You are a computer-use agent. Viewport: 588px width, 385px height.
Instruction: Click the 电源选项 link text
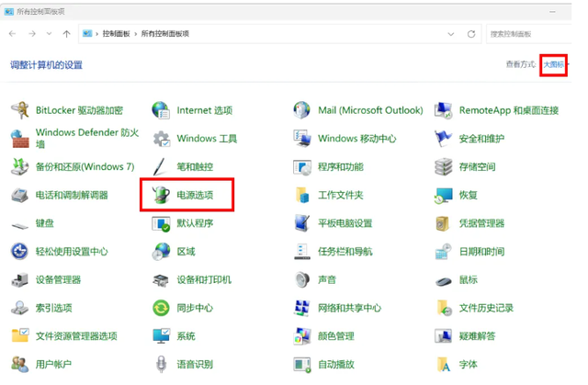click(195, 195)
